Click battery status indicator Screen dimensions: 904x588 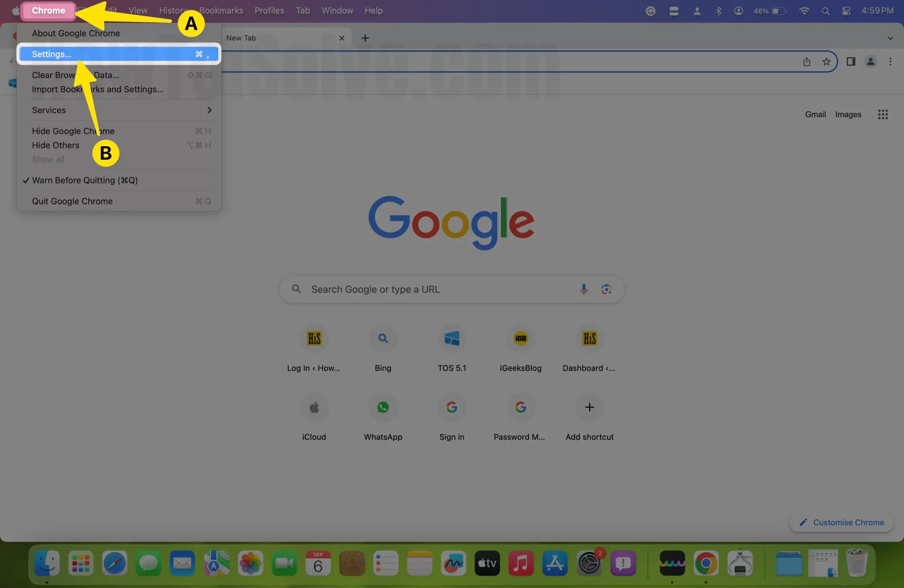click(770, 11)
